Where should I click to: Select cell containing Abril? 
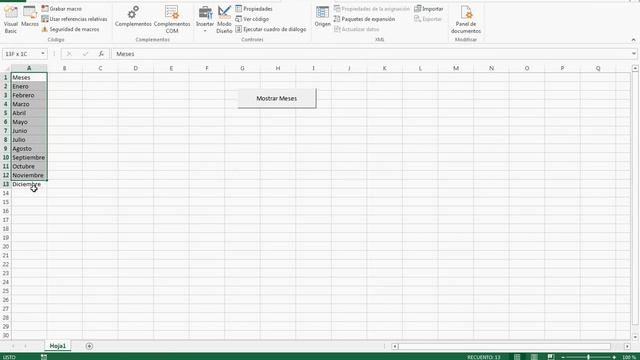[x=29, y=113]
